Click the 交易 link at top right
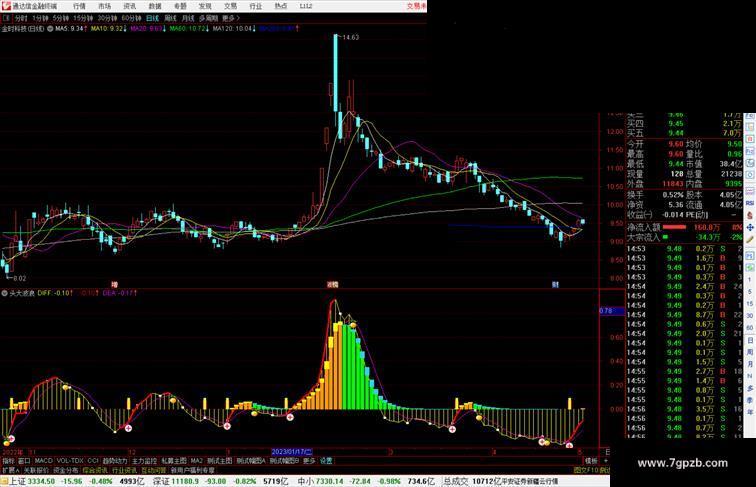756x487 pixels. [416, 6]
